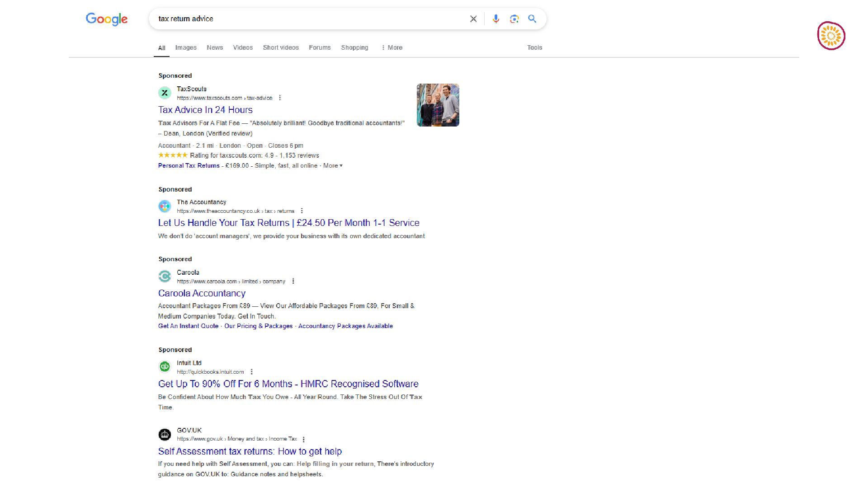Open 'Caroola Accountancy' result link
The height and width of the screenshot is (488, 868).
[202, 293]
